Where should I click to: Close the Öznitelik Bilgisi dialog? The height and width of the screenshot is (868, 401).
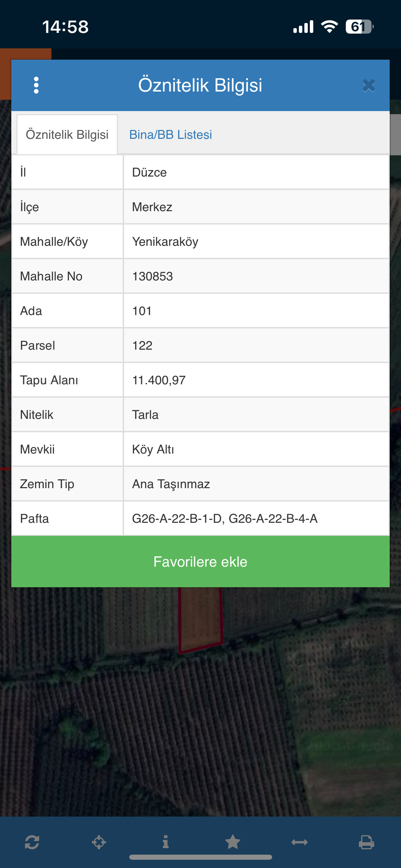tap(369, 86)
